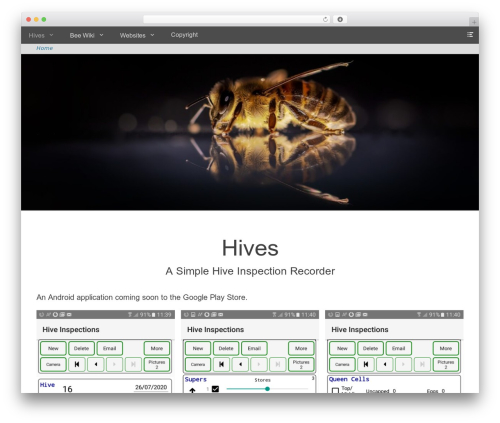This screenshot has height=423, width=500.
Task: Click Pictures 2 in the Queen Cells screenshot
Action: tap(446, 364)
